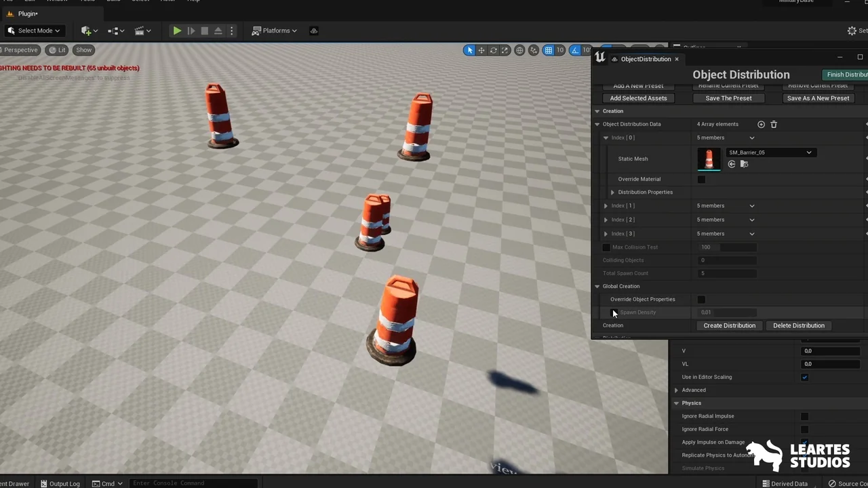Select the translate (move) gizmo tool
The image size is (868, 488).
[481, 50]
